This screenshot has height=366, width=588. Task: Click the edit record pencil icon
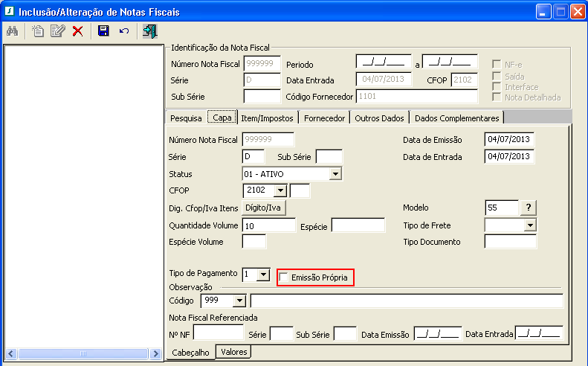coord(57,31)
